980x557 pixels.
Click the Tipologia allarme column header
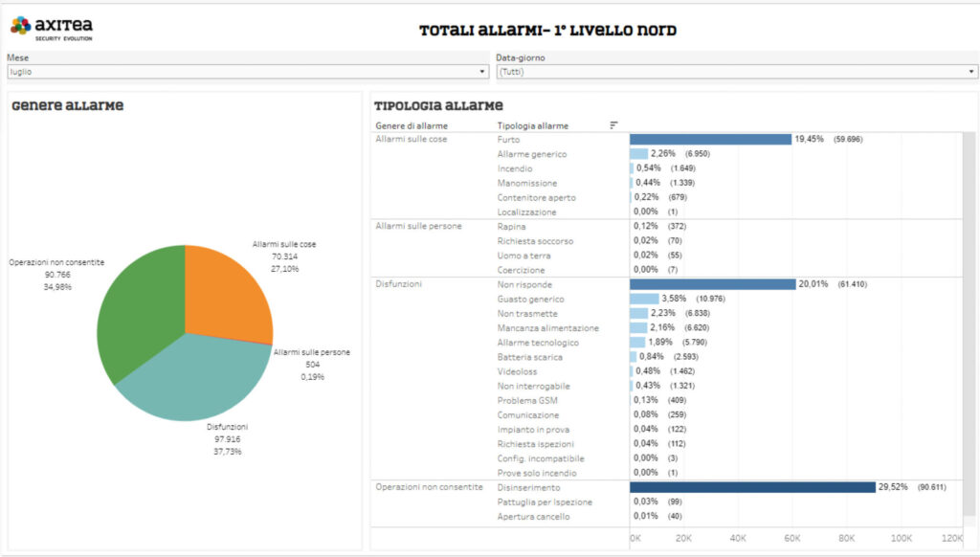click(532, 125)
